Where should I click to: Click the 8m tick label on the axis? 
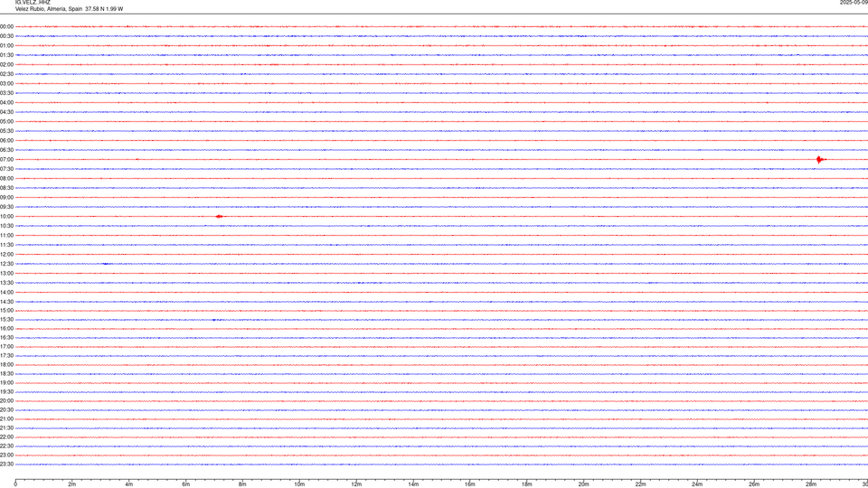(x=242, y=484)
